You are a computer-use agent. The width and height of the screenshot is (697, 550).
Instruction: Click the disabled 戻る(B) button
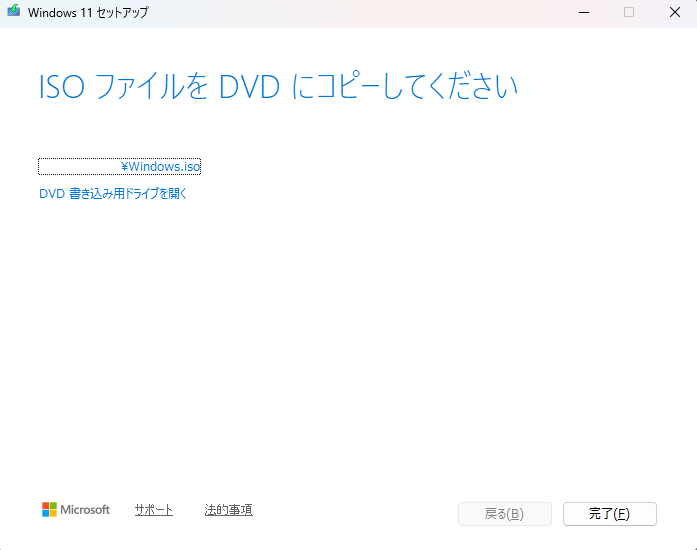click(x=504, y=514)
